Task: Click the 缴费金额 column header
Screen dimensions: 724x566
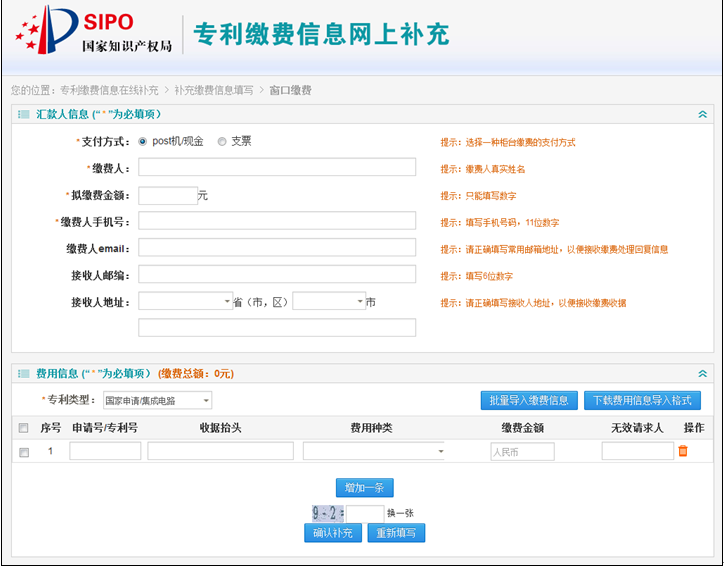Action: tap(523, 428)
